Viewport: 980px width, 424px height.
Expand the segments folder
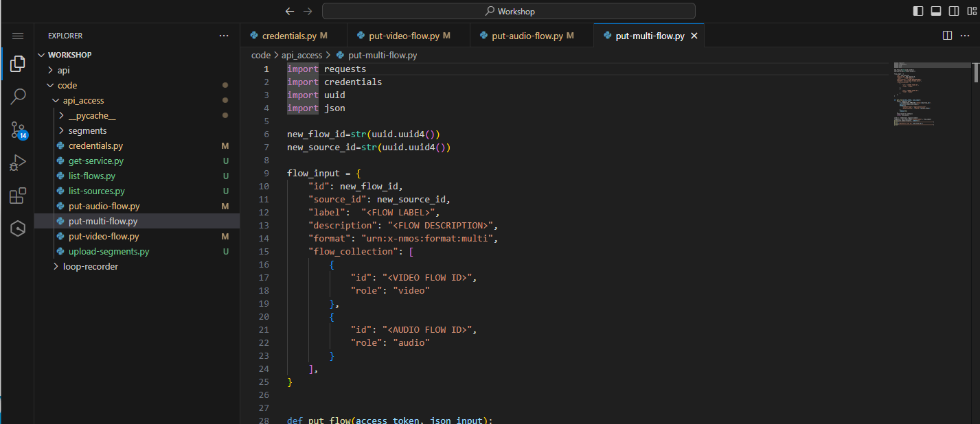137,130
